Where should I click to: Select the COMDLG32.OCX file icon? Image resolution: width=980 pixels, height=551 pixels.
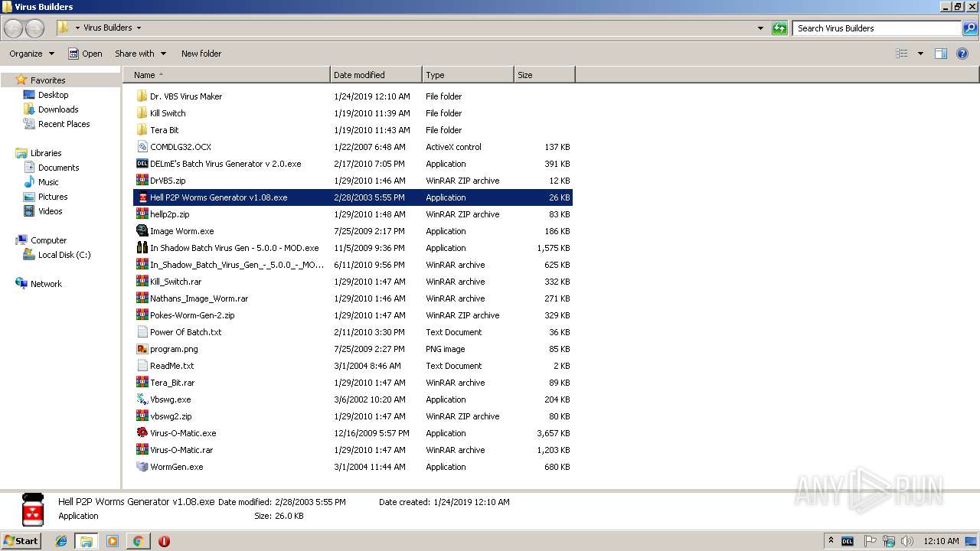142,147
